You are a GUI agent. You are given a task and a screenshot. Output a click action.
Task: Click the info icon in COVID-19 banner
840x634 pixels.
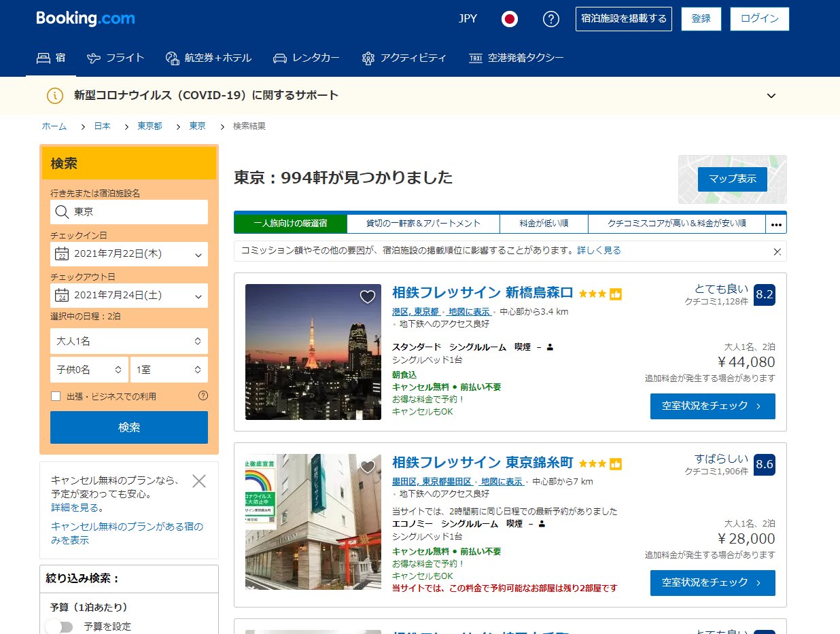click(55, 96)
